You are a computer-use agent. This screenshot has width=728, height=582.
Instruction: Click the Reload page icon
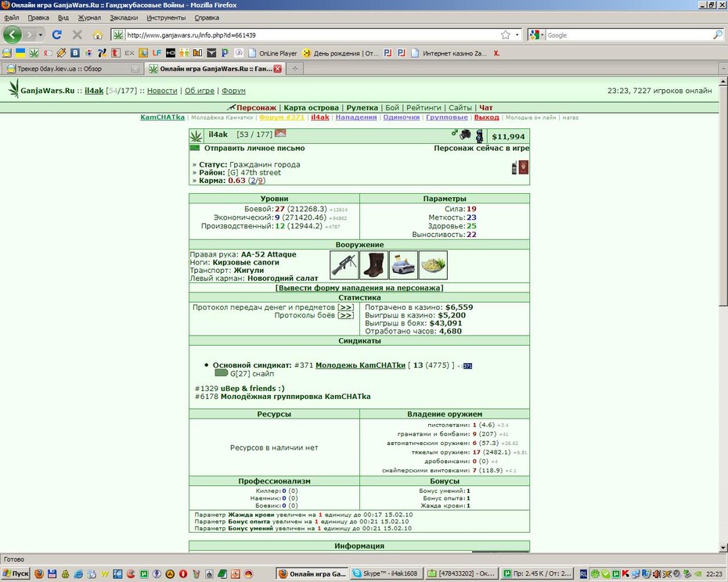click(56, 34)
